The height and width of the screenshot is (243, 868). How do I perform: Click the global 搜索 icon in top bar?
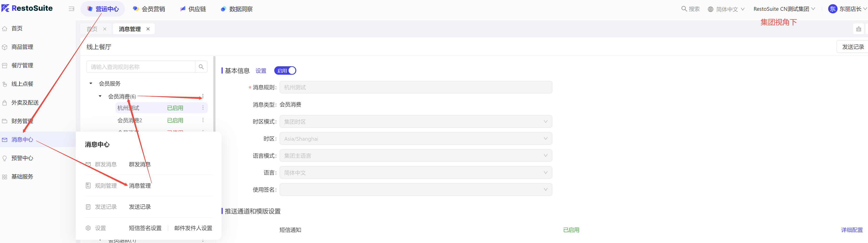pyautogui.click(x=684, y=9)
